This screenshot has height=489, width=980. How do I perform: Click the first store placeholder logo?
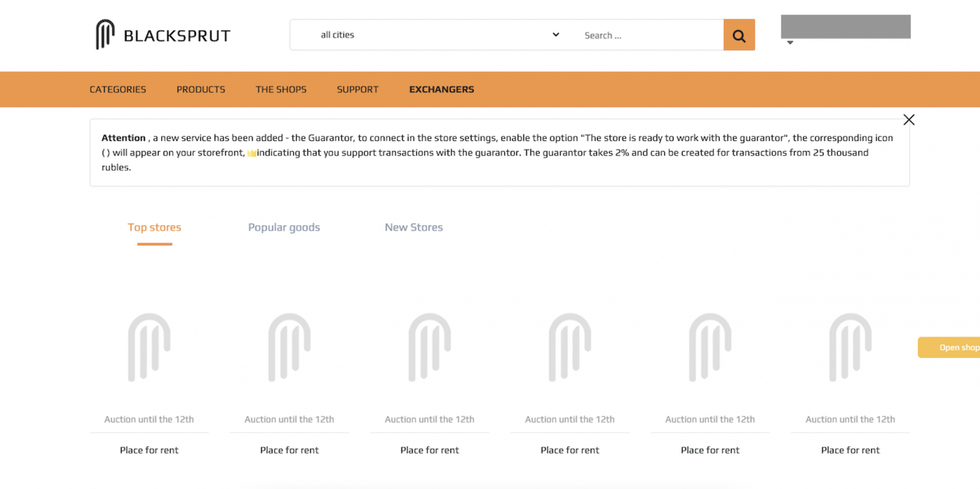tap(149, 347)
